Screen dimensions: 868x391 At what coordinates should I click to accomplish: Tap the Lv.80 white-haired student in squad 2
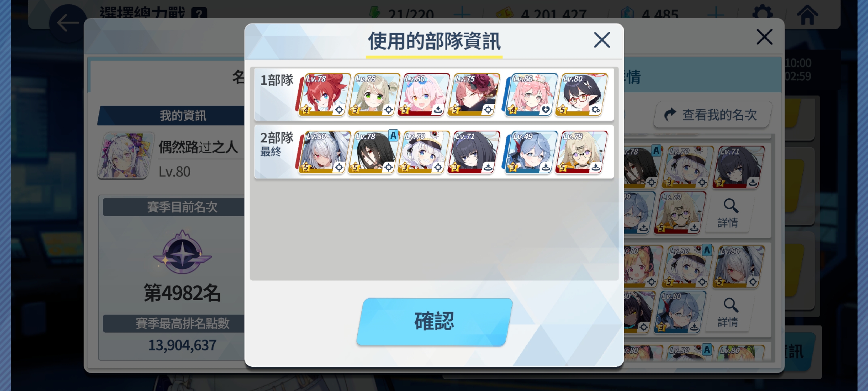pyautogui.click(x=324, y=152)
